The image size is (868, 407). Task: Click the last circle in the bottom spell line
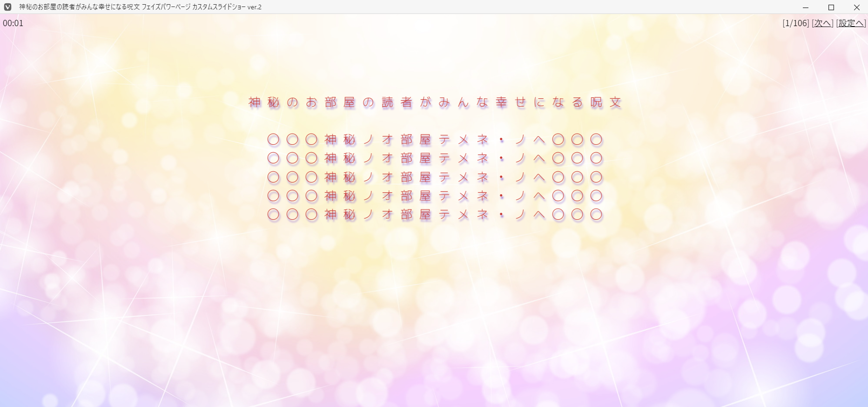click(x=596, y=215)
